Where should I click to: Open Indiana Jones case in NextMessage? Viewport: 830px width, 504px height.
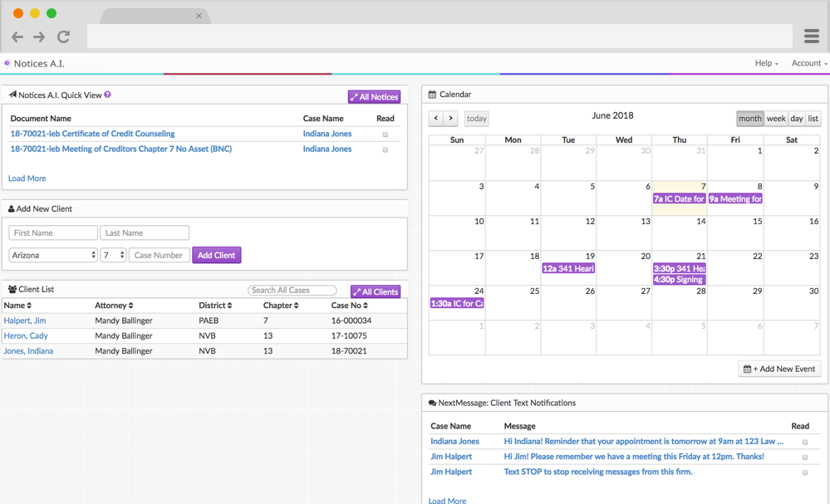[454, 442]
